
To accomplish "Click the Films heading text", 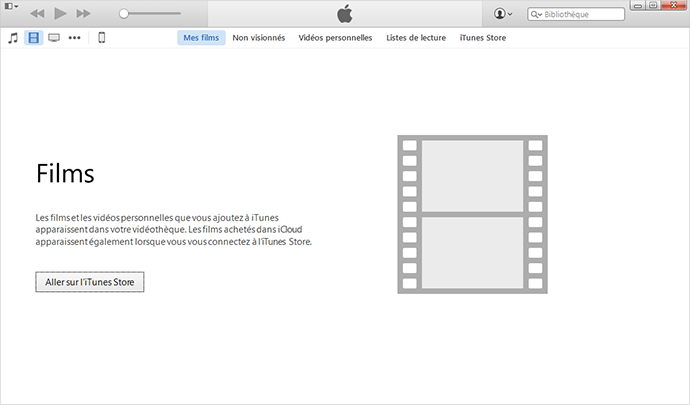I will (x=65, y=173).
